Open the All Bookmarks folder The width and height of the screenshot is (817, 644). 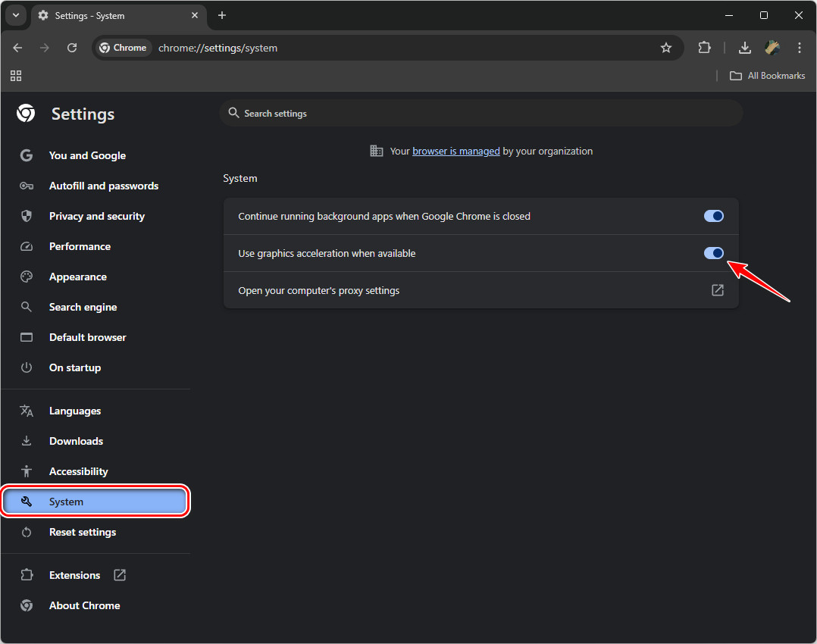pyautogui.click(x=767, y=76)
